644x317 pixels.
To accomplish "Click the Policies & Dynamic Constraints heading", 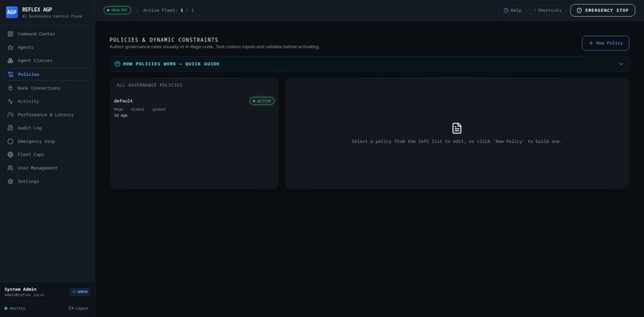I will (x=164, y=40).
